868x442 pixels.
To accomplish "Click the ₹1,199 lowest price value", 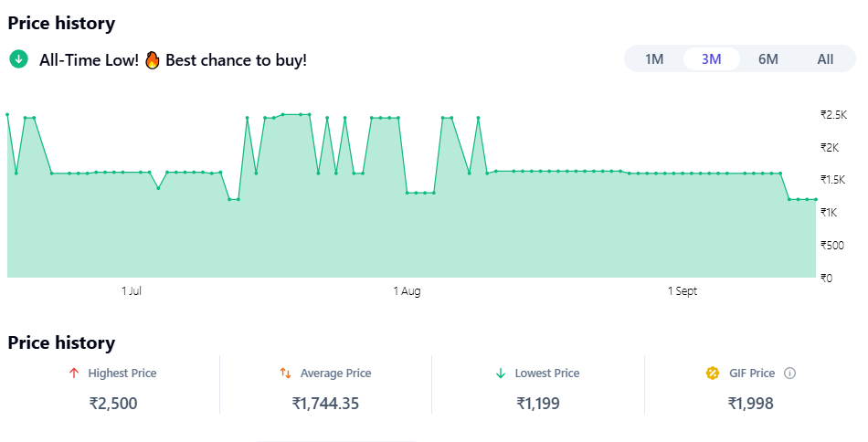I will [538, 403].
